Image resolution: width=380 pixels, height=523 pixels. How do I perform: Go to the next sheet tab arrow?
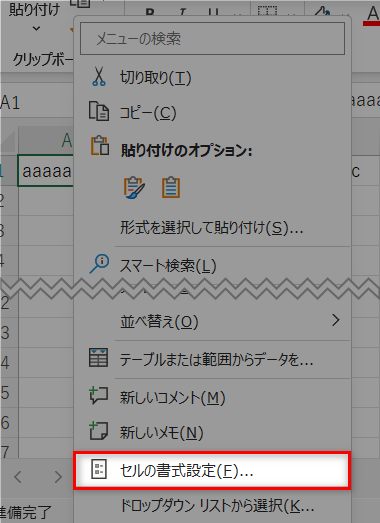click(58, 477)
